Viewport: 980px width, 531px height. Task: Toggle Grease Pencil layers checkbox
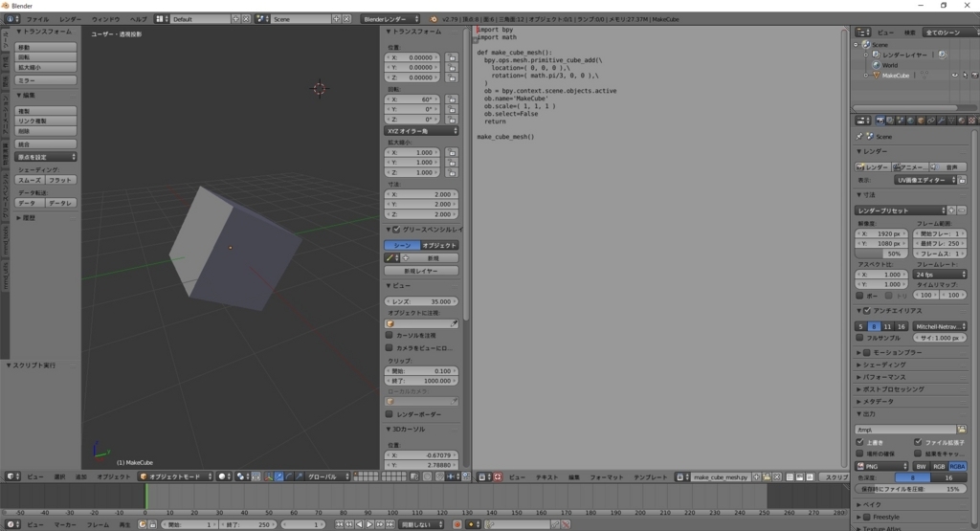tap(396, 230)
